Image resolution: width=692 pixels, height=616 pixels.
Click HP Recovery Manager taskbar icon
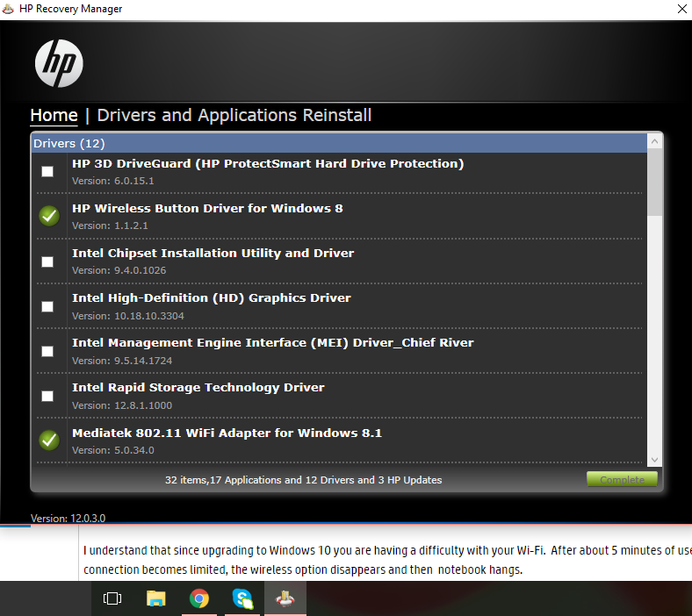(285, 598)
